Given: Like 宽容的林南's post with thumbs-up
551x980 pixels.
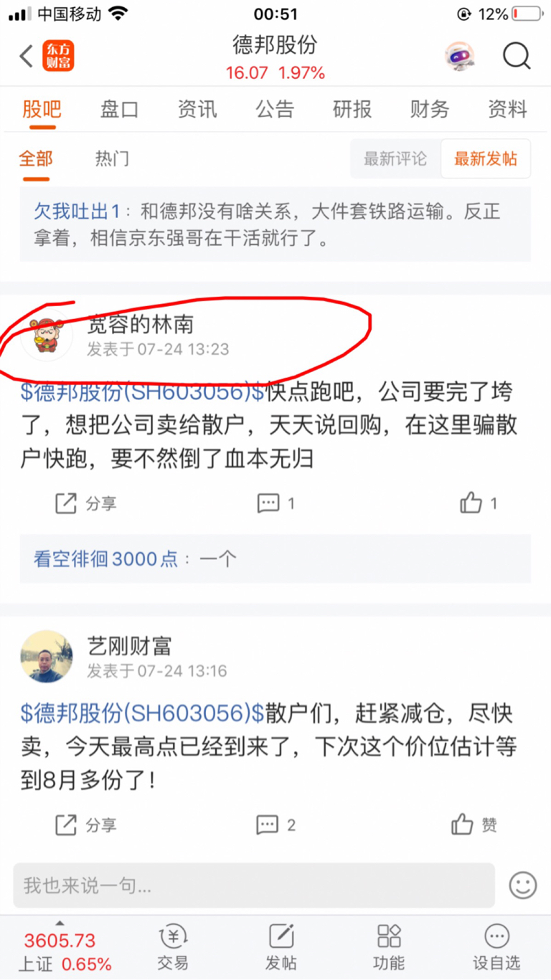Looking at the screenshot, I should (x=479, y=503).
